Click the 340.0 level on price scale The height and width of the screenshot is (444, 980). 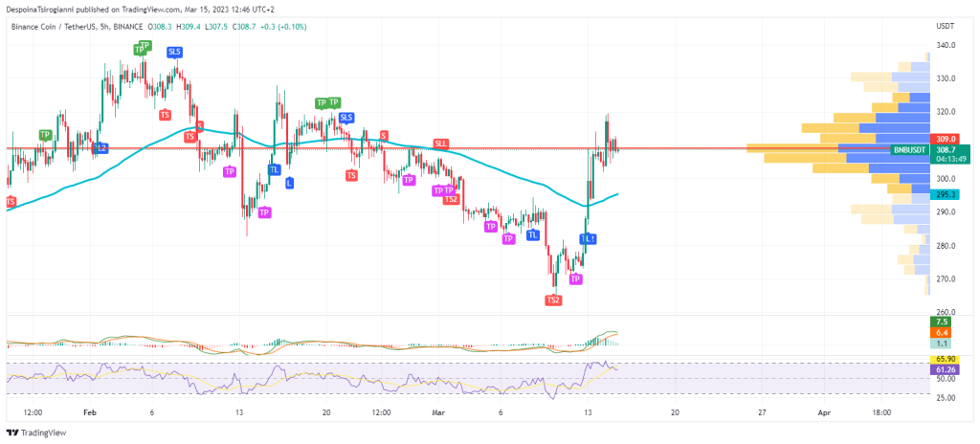pyautogui.click(x=947, y=45)
